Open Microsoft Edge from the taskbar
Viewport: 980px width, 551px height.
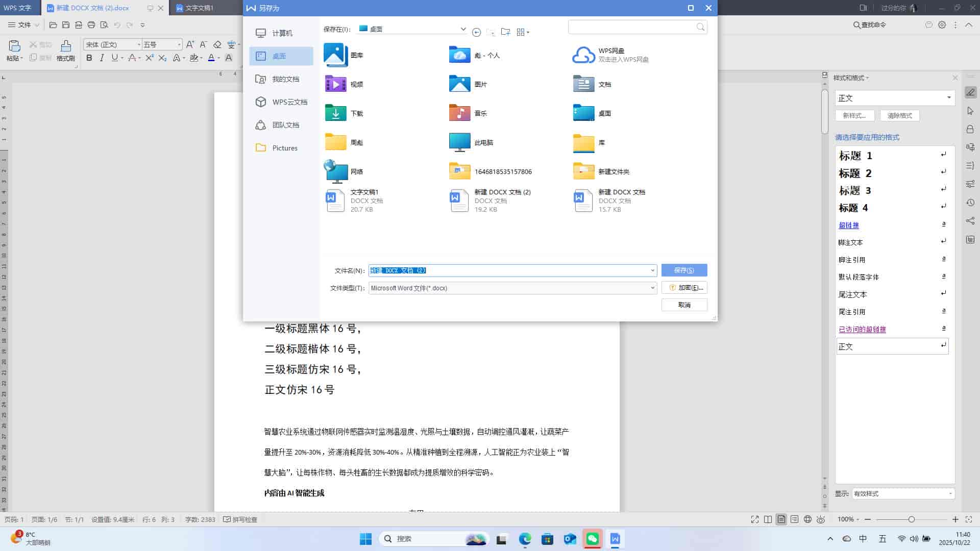525,539
